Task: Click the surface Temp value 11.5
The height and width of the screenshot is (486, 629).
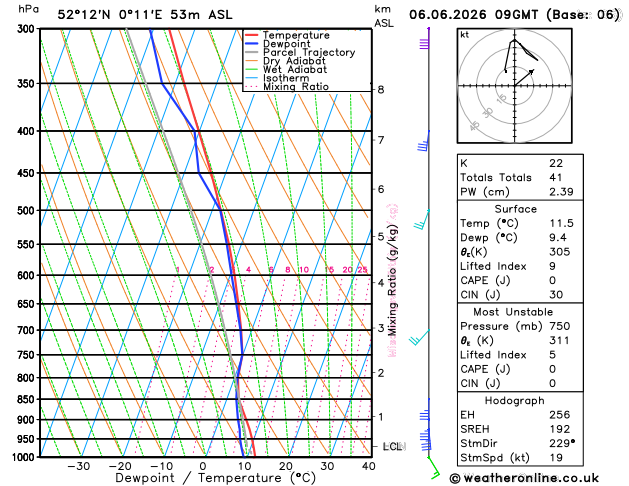Action: (x=561, y=223)
